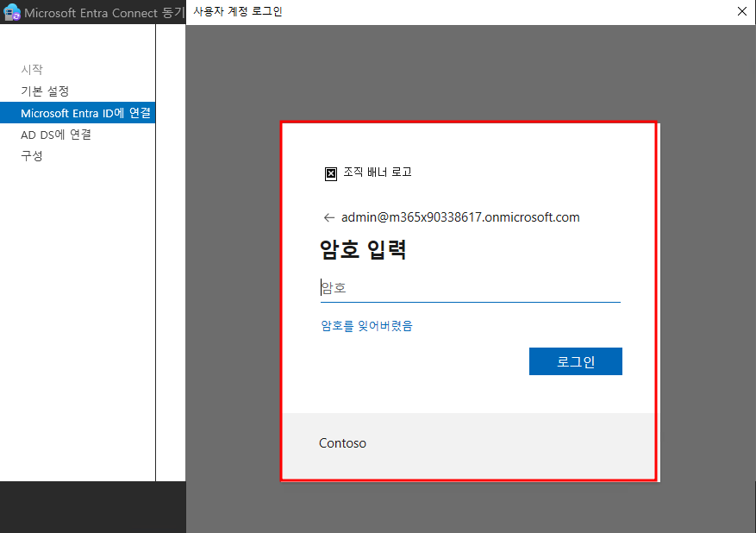Select the 구성 step in the sidebar

(x=32, y=156)
